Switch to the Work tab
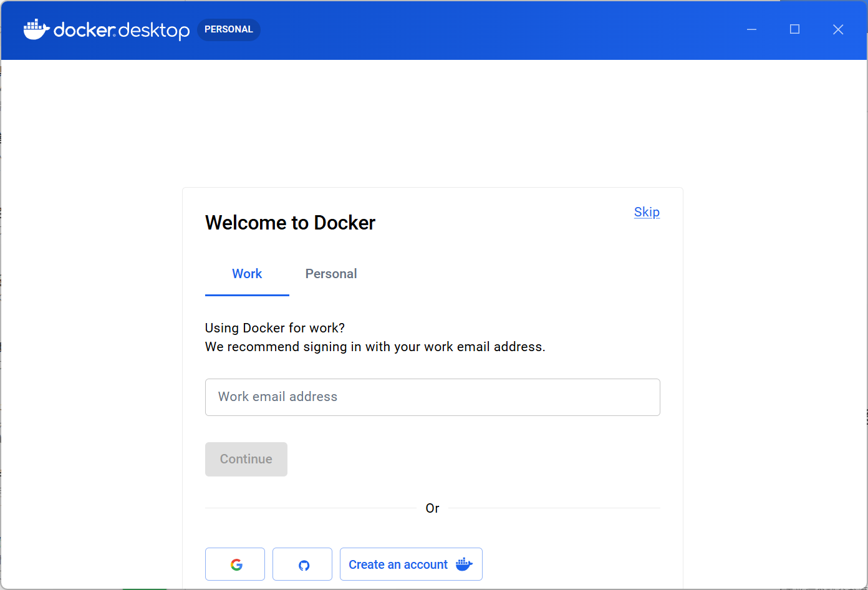Viewport: 868px width, 590px height. (x=247, y=274)
